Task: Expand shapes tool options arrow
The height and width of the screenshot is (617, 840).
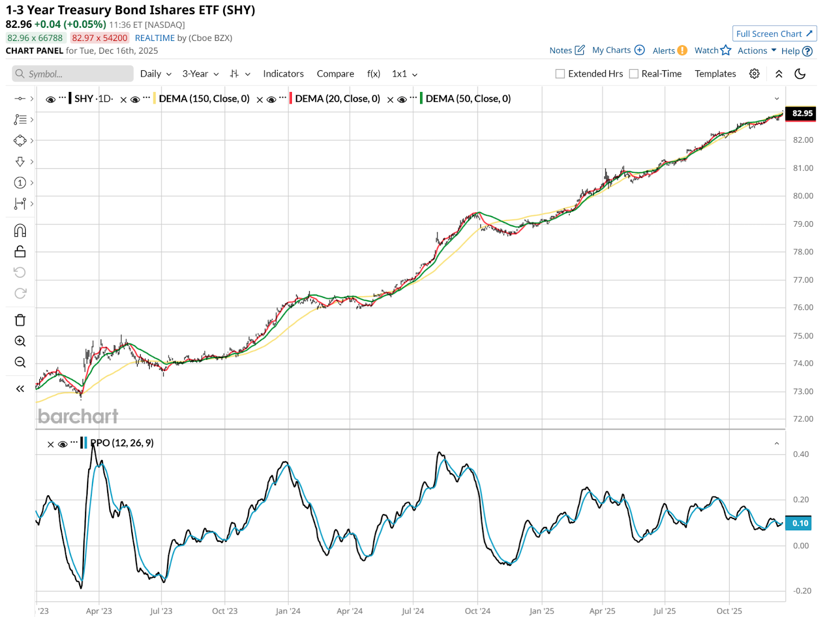Action: (32, 141)
